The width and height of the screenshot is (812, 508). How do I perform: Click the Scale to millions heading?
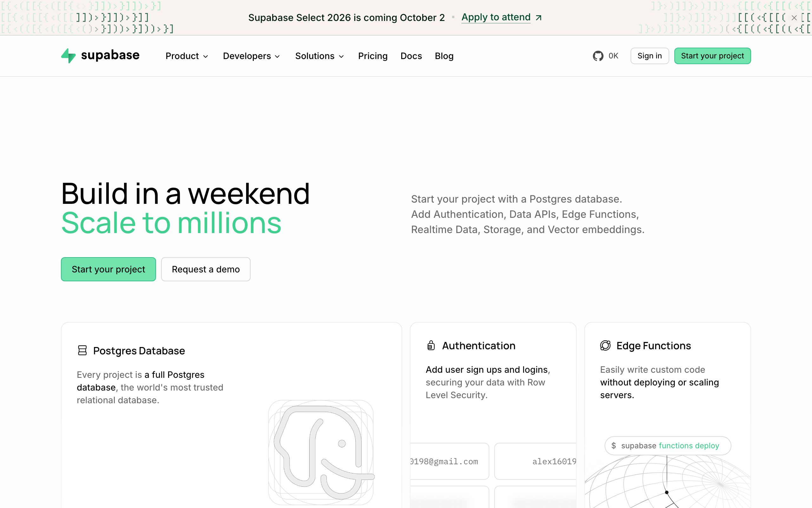coord(171,223)
